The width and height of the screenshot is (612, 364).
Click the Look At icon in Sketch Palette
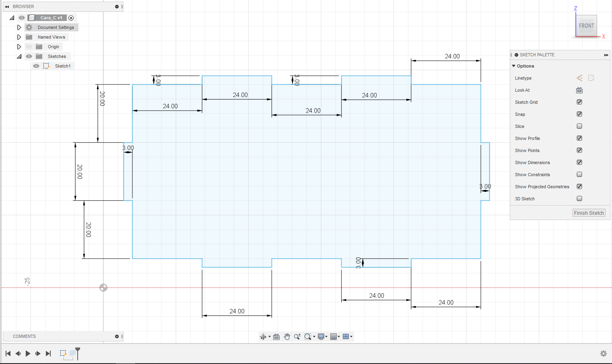pos(579,90)
